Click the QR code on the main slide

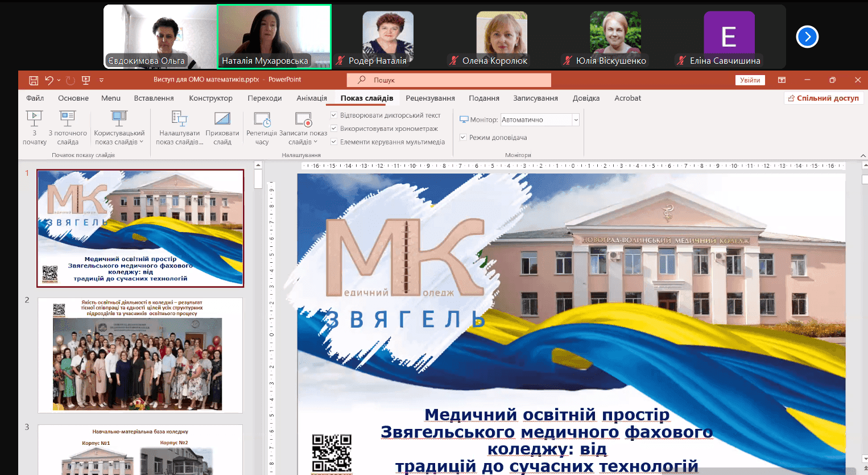pos(332,453)
